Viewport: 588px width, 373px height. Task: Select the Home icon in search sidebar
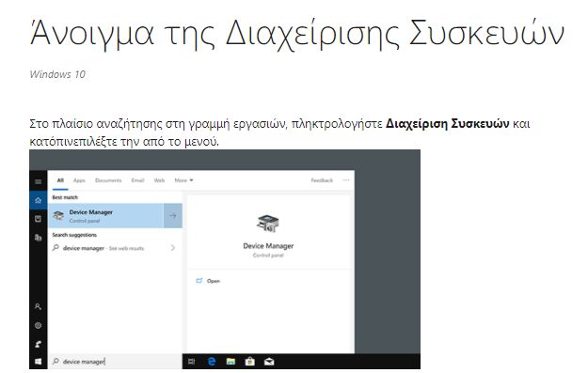click(x=38, y=200)
